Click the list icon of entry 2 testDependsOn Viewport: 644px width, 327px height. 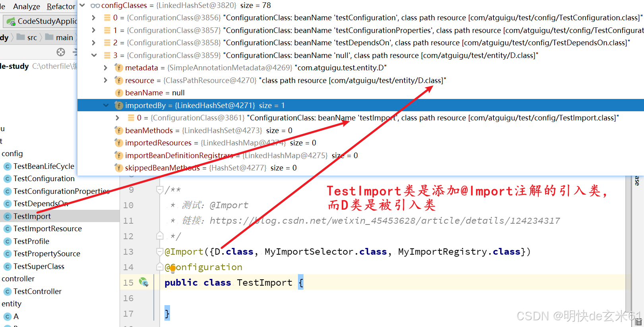107,43
